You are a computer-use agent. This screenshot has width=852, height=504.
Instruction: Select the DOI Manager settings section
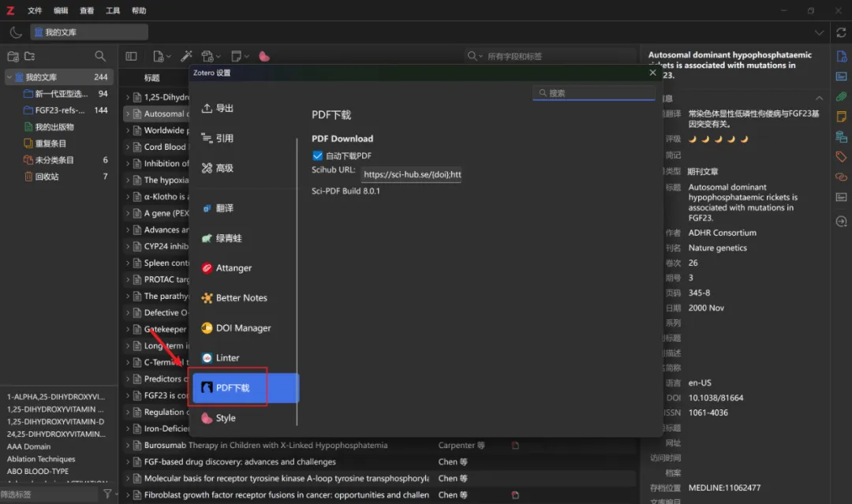245,328
